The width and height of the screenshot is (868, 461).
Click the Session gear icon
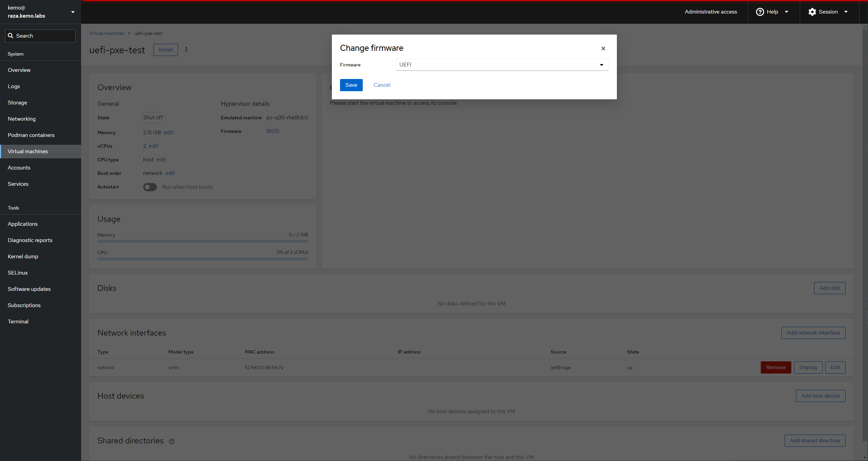point(812,12)
